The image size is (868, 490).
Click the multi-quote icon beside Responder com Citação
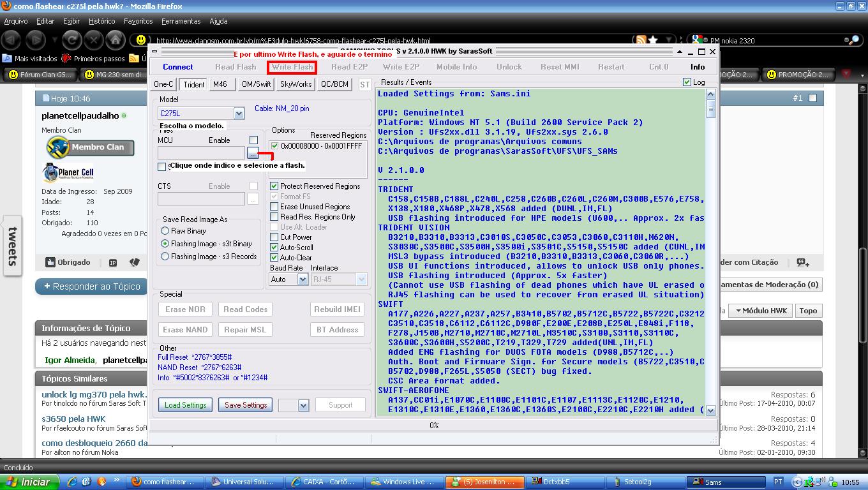pyautogui.click(x=803, y=262)
